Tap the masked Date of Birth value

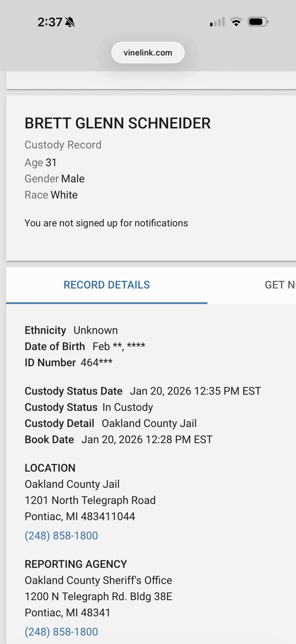tap(119, 346)
